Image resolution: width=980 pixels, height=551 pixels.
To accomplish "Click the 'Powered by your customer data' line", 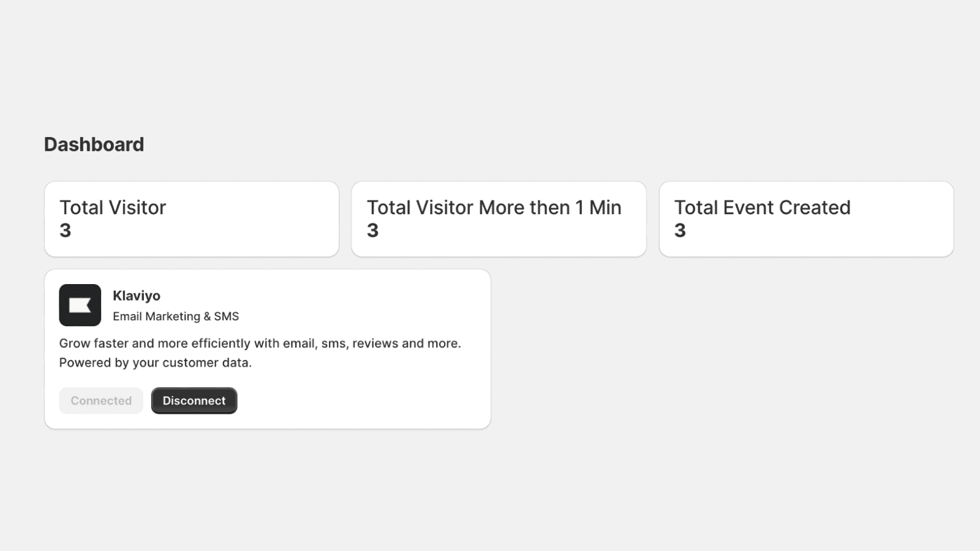I will click(x=155, y=362).
